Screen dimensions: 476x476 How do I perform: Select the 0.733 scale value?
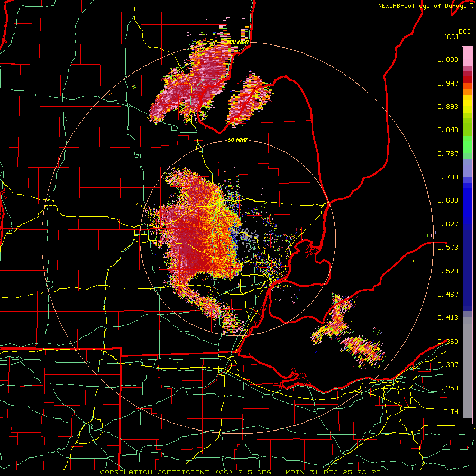tap(448, 177)
